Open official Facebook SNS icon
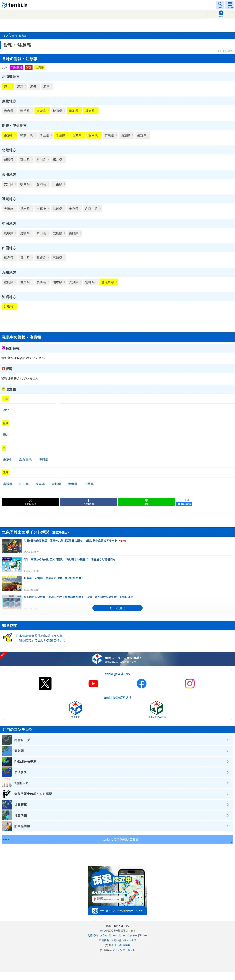This screenshot has height=980, width=235. point(142,684)
